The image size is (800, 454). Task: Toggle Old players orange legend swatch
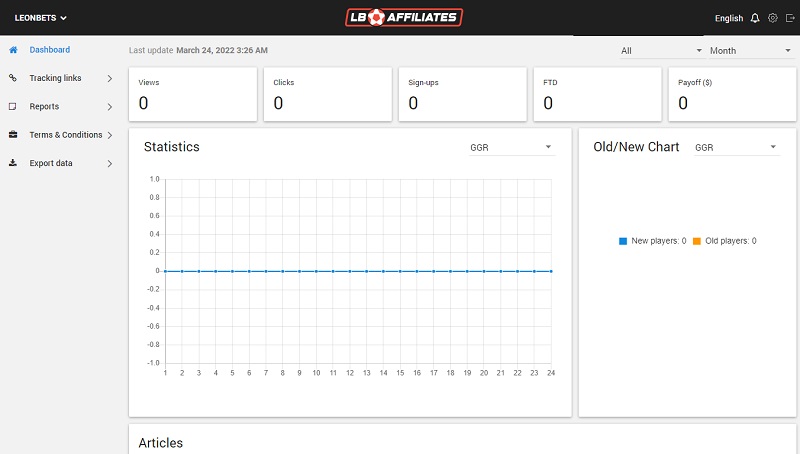tap(697, 241)
